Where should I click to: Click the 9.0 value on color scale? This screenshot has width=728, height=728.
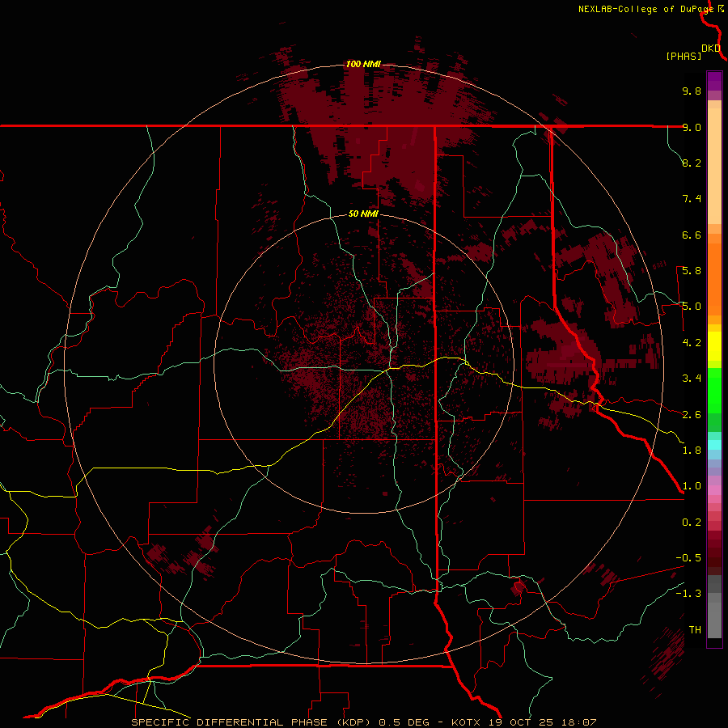692,128
